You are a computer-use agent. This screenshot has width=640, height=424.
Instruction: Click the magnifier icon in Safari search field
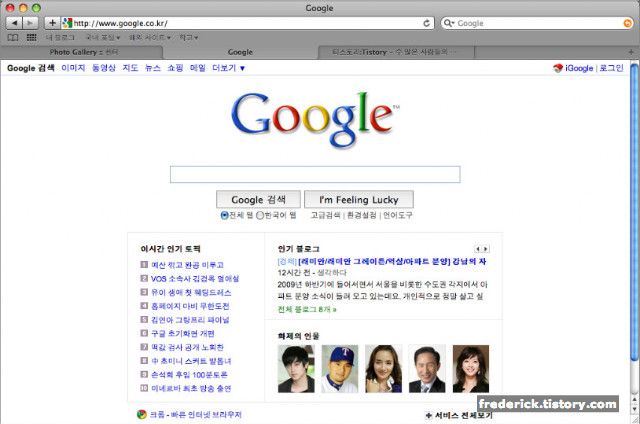(x=448, y=23)
